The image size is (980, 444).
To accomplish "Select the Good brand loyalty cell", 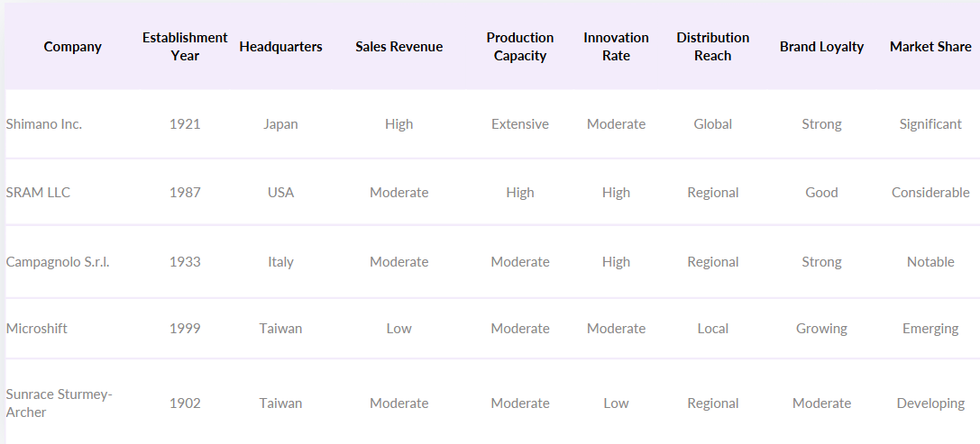I will (821, 193).
